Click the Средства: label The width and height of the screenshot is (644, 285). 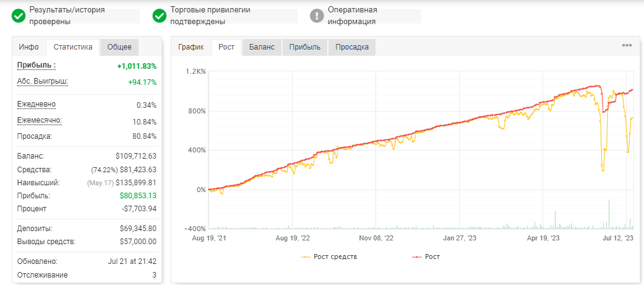point(35,169)
